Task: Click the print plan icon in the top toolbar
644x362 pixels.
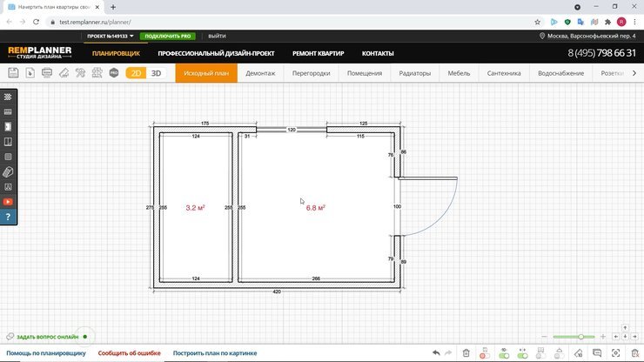Action: [x=47, y=73]
